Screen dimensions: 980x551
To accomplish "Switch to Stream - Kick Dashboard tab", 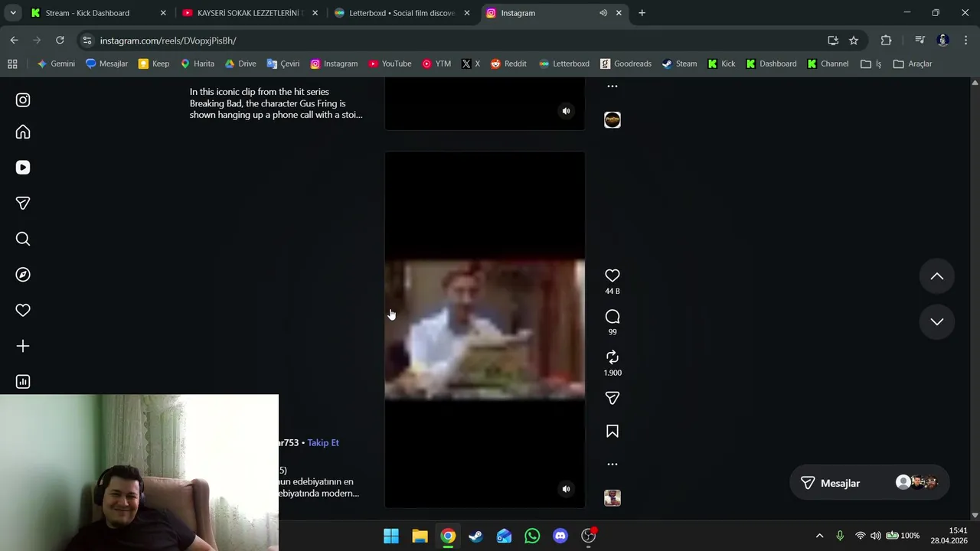I will point(99,13).
